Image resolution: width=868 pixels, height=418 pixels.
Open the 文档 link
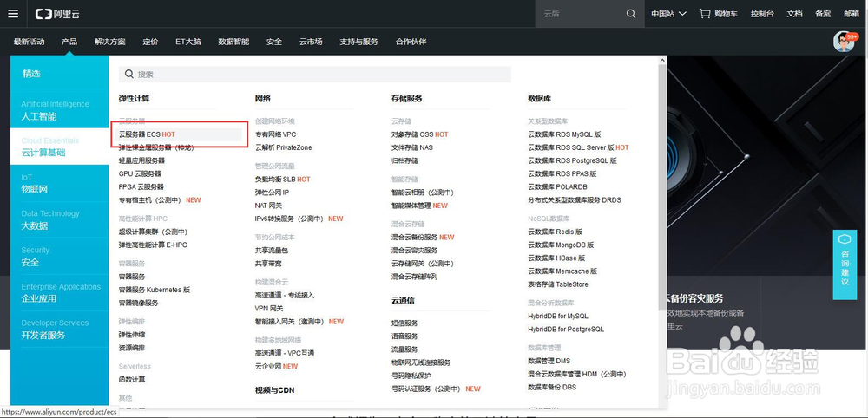(x=794, y=14)
